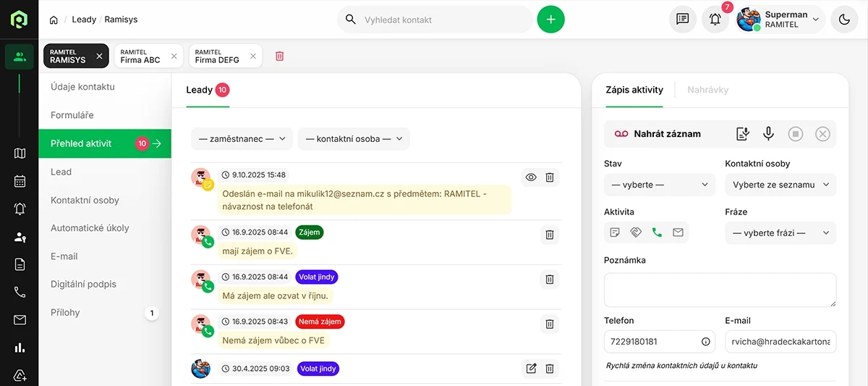The width and height of the screenshot is (868, 386).
Task: Click the red trash icon beside contact tabs
Action: [x=280, y=56]
